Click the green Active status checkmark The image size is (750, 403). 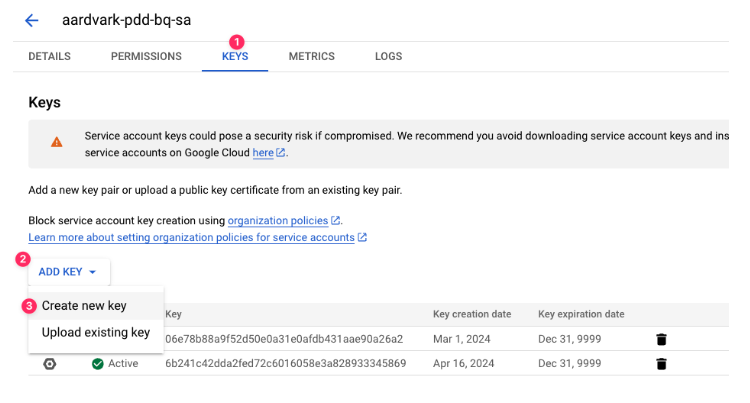(x=98, y=363)
